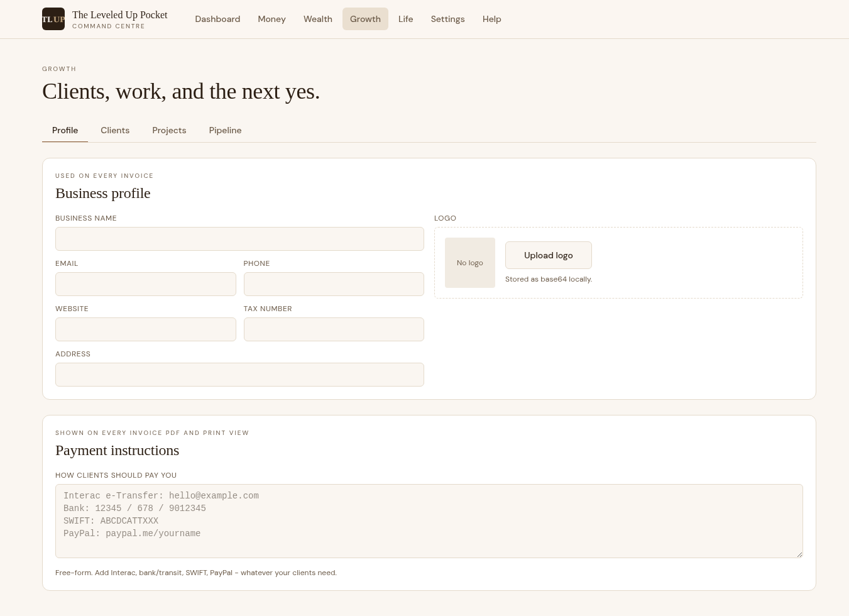This screenshot has height=616, width=849.
Task: Click the 'HOW CLIENTS SHOULD PAY YOU' label
Action: (116, 475)
